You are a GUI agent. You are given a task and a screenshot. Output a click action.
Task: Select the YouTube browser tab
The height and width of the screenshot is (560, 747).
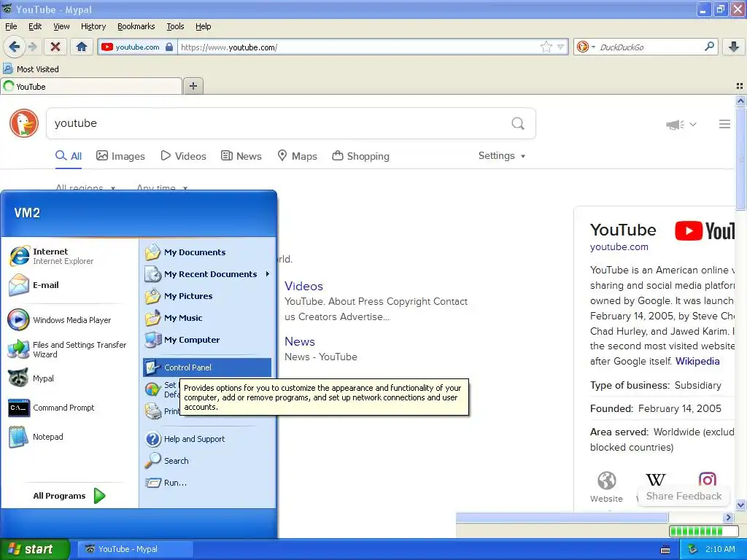point(91,86)
